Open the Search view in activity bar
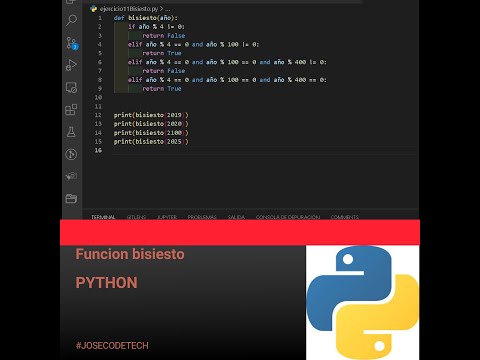The image size is (480, 360). pos(71,20)
